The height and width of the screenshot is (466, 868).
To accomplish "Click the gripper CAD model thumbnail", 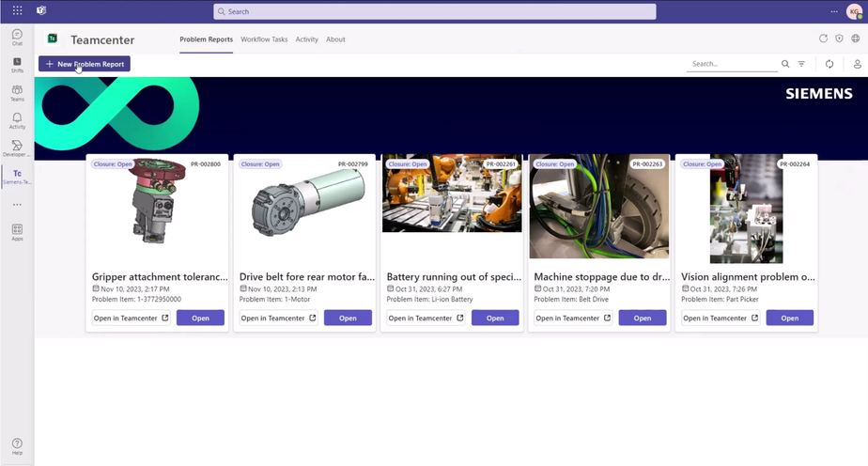I will click(157, 201).
